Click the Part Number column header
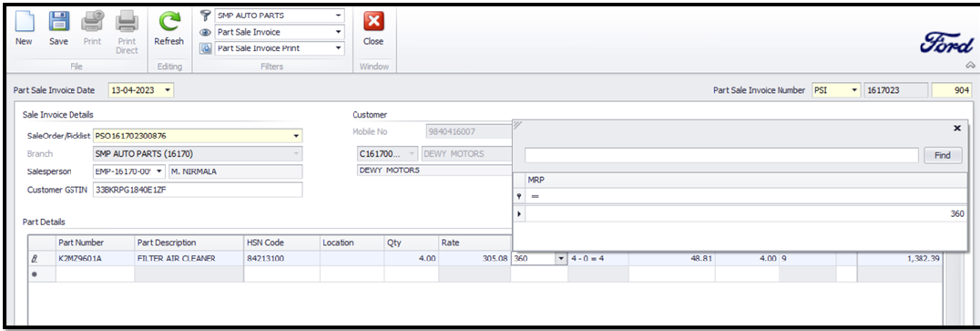This screenshot has width=980, height=331. [x=95, y=243]
